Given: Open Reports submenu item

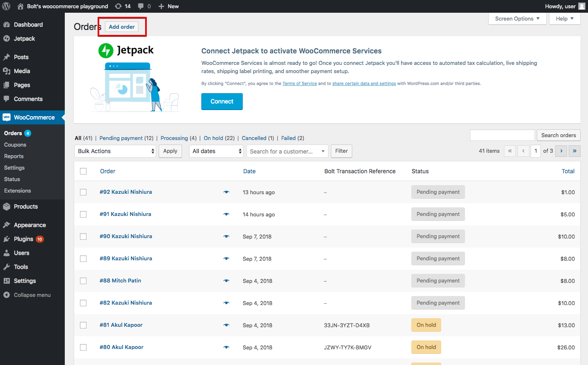Looking at the screenshot, I should (x=14, y=156).
